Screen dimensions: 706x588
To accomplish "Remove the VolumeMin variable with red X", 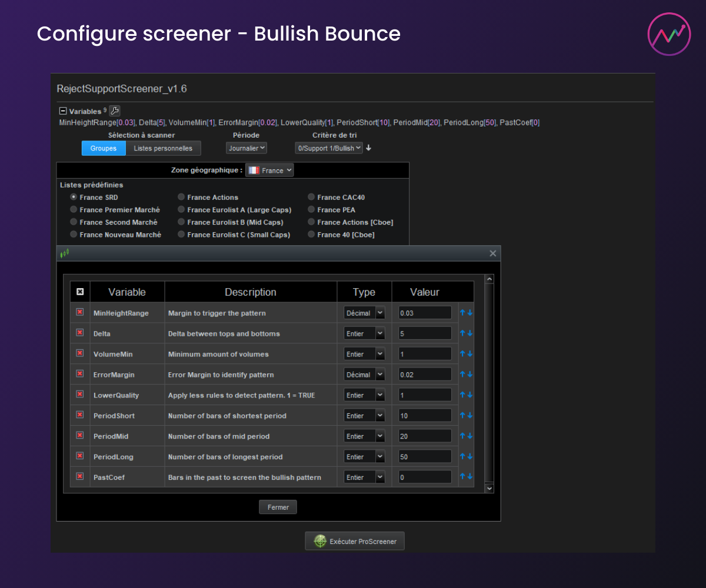I will (x=80, y=353).
